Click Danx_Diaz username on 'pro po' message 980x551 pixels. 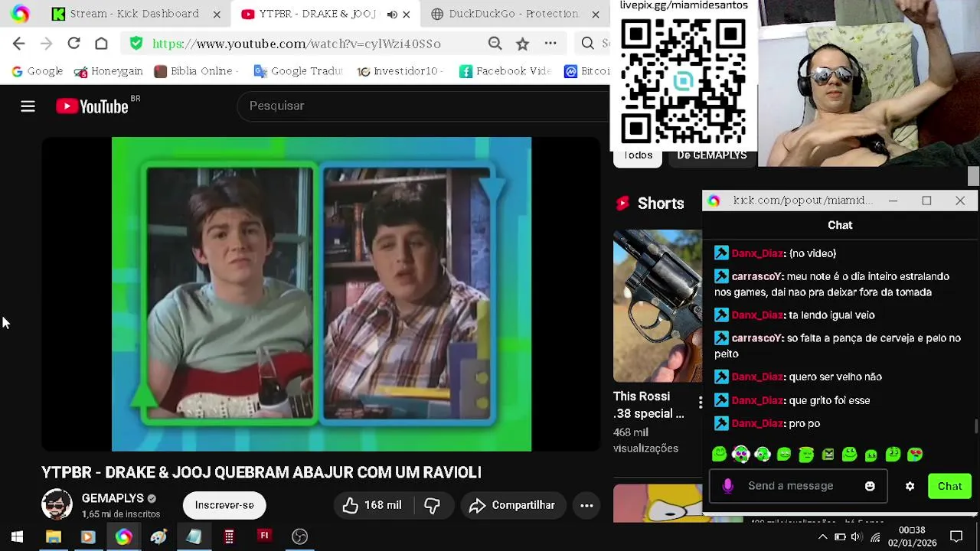757,423
